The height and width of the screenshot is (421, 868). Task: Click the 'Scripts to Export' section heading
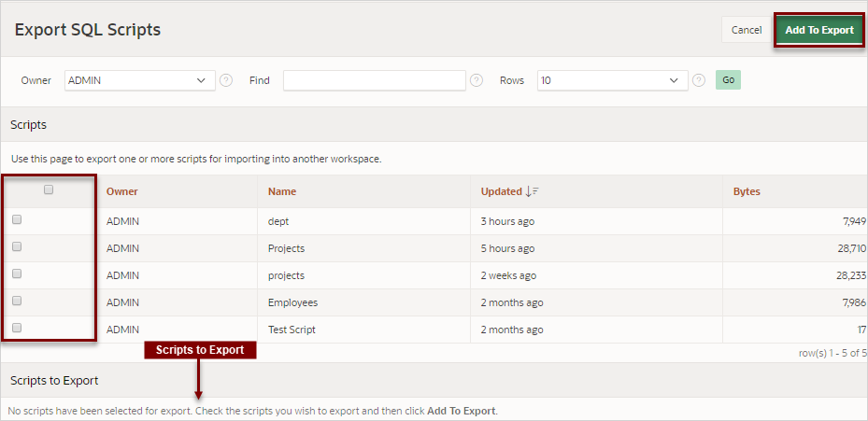coord(54,381)
